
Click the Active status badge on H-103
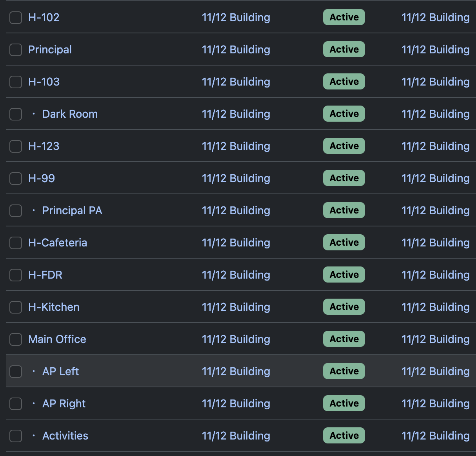(x=344, y=82)
